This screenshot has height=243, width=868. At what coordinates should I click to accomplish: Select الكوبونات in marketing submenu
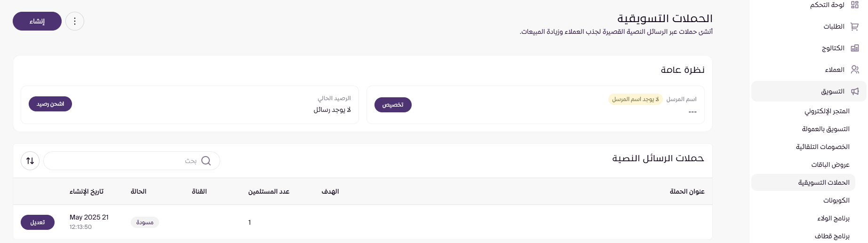pyautogui.click(x=836, y=201)
